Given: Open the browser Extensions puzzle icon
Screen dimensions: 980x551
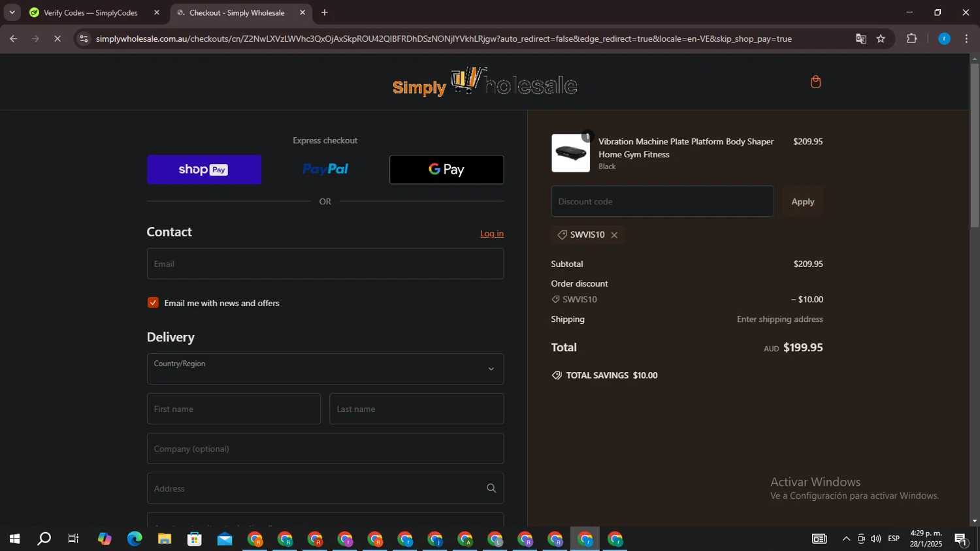Looking at the screenshot, I should pos(912,39).
